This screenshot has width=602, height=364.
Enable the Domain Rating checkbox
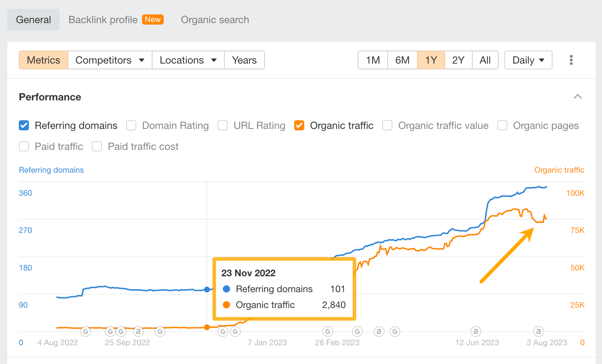(x=131, y=125)
